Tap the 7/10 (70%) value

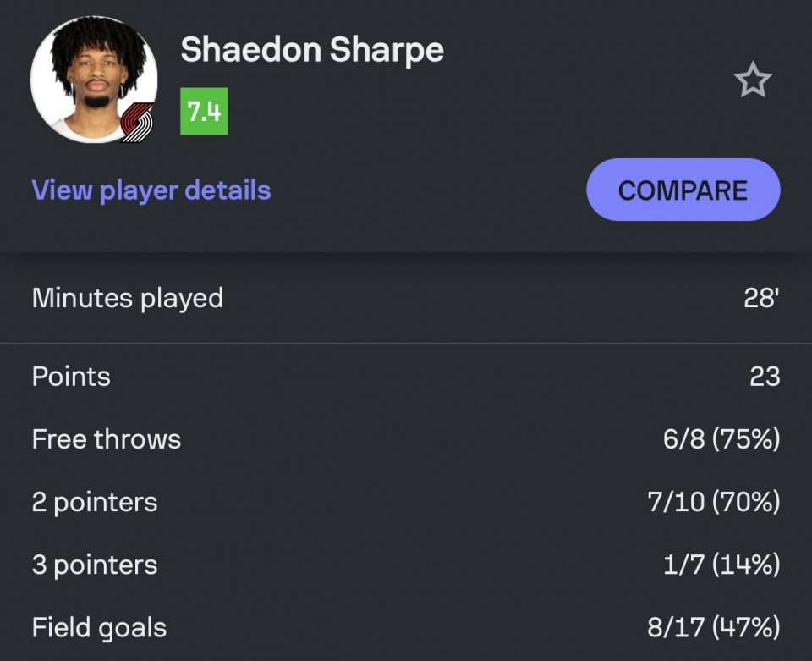pos(713,502)
